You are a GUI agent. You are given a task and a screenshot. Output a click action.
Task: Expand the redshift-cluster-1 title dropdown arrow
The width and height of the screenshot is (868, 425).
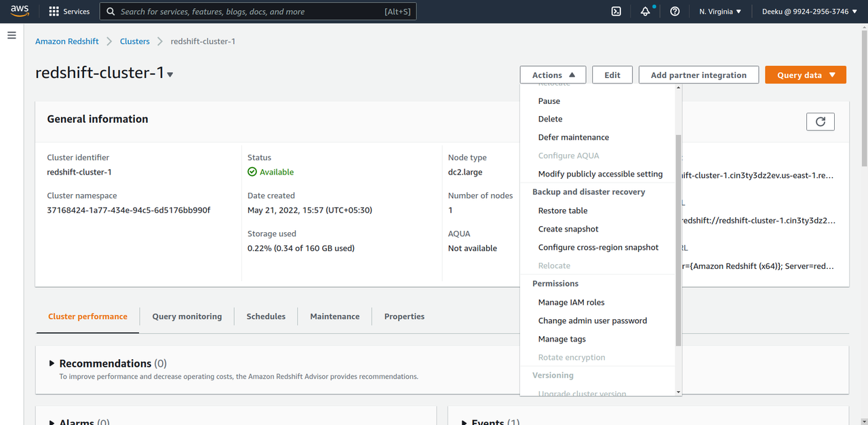click(170, 75)
